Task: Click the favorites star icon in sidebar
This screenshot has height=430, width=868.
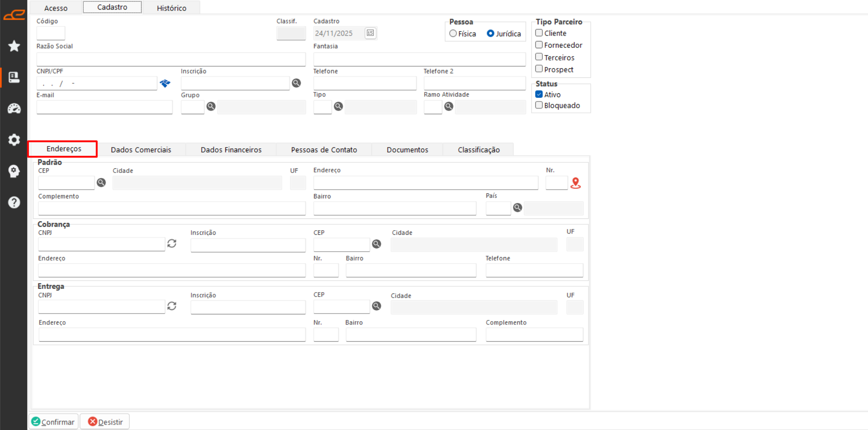Action: click(x=14, y=46)
